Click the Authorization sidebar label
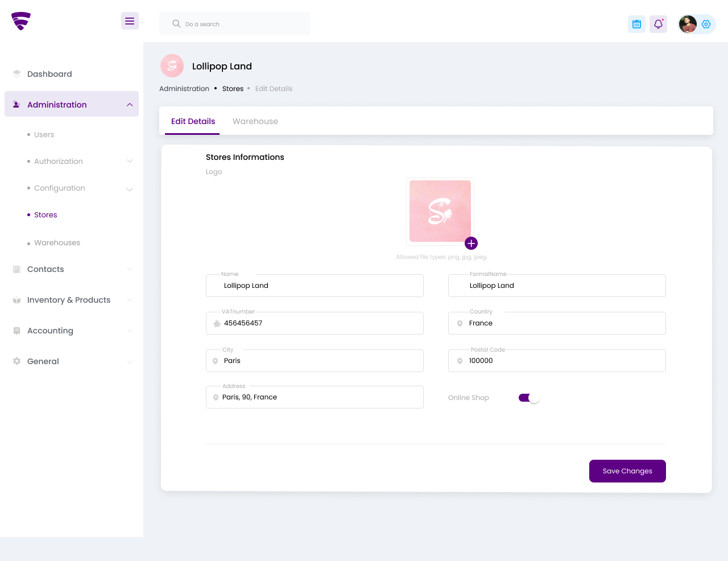The width and height of the screenshot is (728, 561). [x=59, y=162]
